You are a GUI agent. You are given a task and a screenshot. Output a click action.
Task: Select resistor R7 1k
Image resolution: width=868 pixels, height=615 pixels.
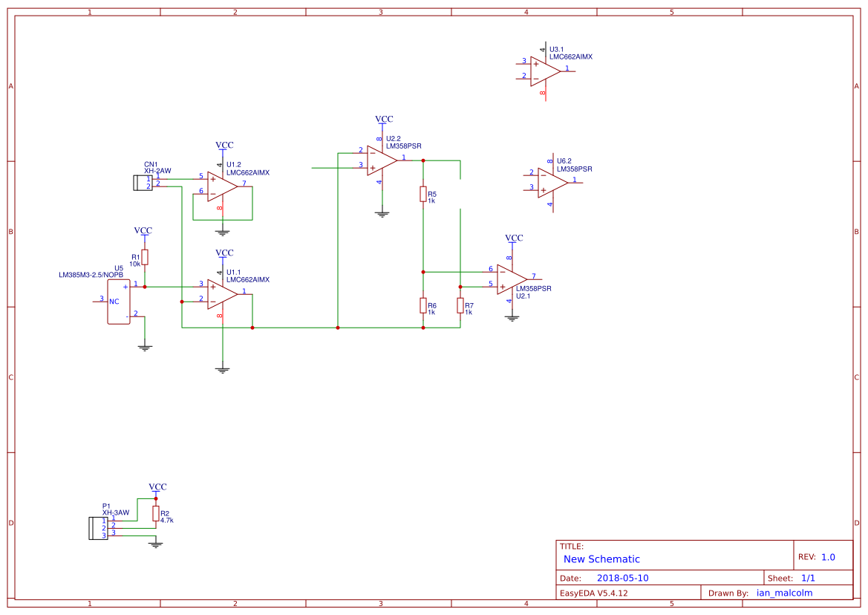(x=460, y=307)
